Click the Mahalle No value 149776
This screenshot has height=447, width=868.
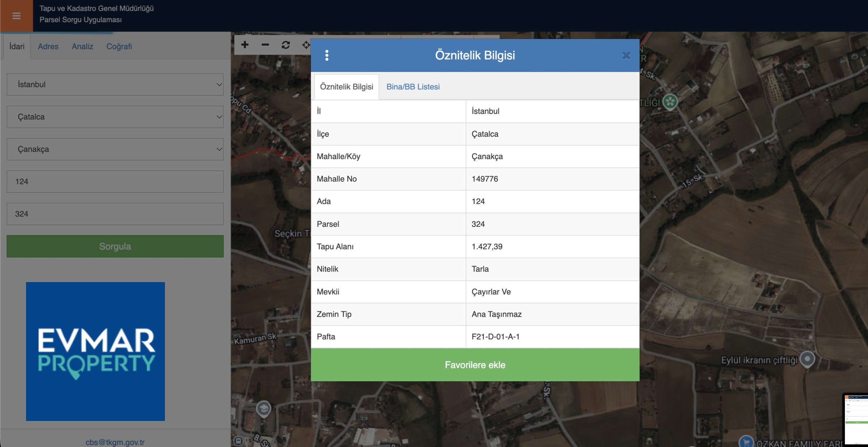(x=485, y=179)
